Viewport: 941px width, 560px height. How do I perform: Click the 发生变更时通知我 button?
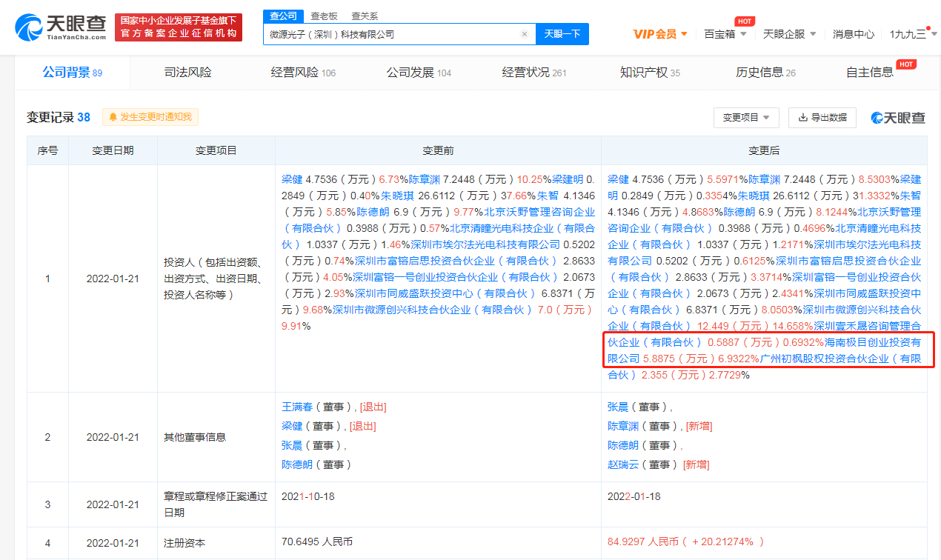pos(150,117)
